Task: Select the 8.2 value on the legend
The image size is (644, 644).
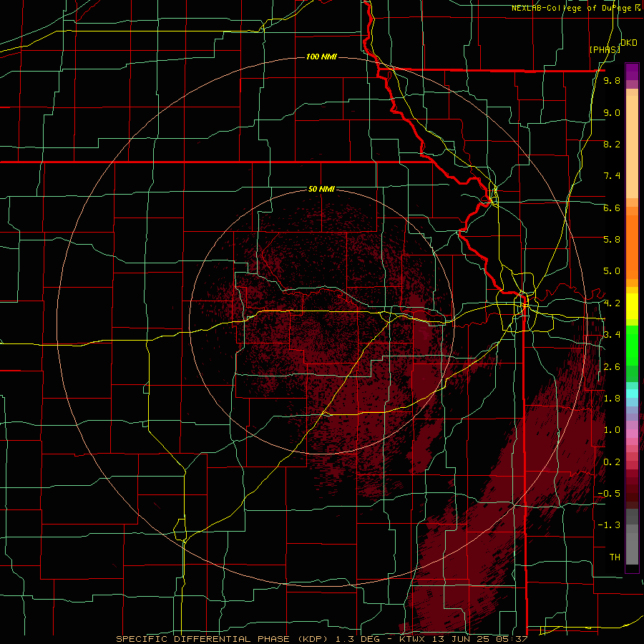Action: (x=612, y=144)
